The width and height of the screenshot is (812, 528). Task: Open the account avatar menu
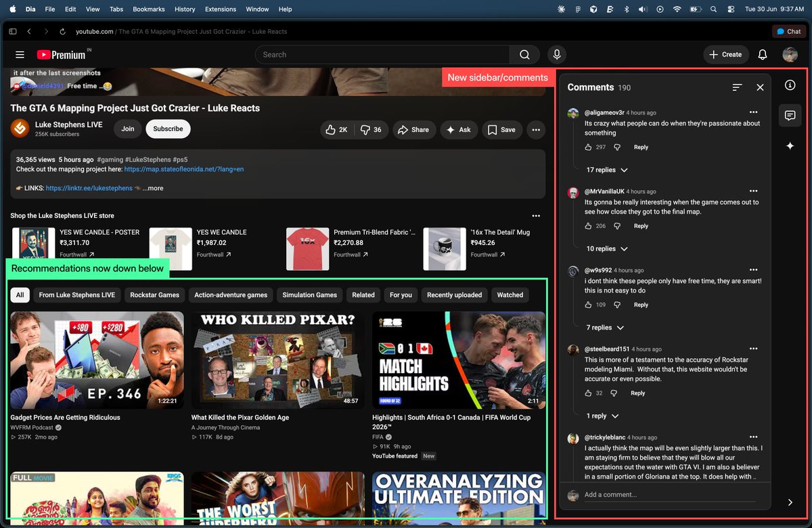pyautogui.click(x=790, y=55)
